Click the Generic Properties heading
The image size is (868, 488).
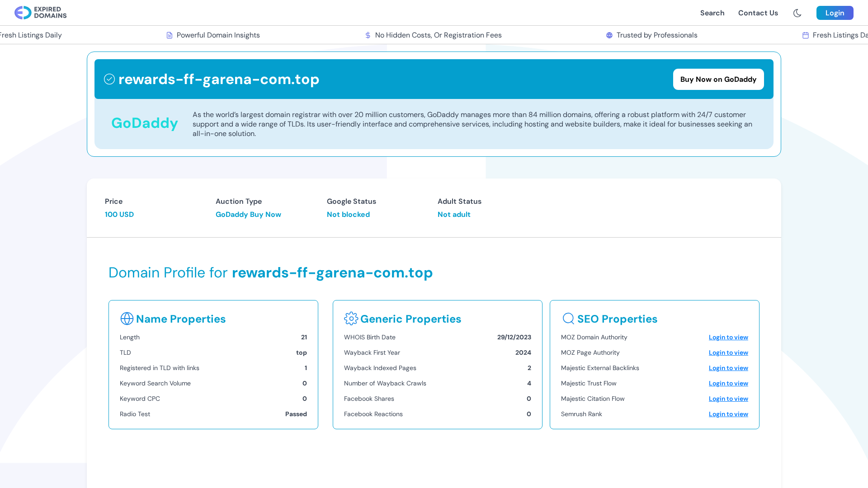(410, 319)
